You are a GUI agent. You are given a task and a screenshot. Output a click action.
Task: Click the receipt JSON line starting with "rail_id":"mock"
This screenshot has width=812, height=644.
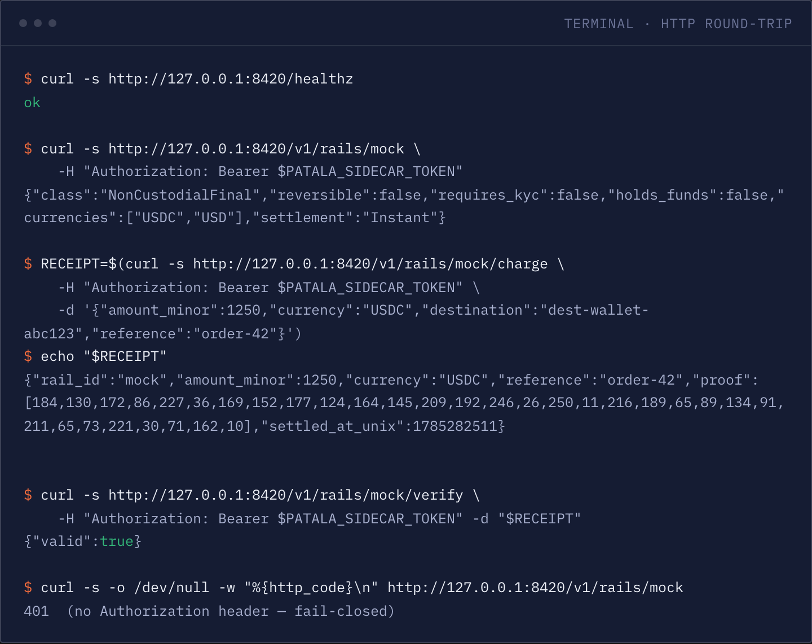tap(391, 380)
